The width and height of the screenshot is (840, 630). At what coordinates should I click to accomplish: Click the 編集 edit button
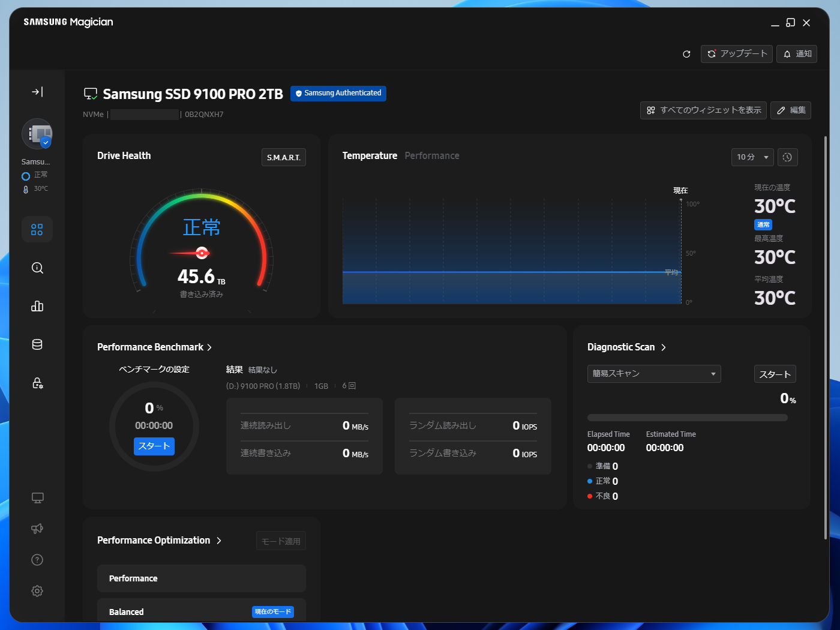[x=791, y=110]
